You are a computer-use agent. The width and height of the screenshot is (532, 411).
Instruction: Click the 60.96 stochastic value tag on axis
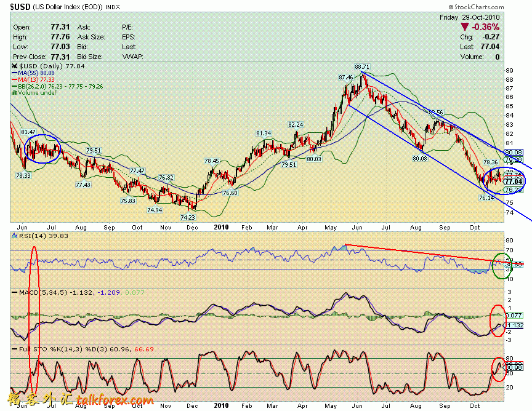514,367
